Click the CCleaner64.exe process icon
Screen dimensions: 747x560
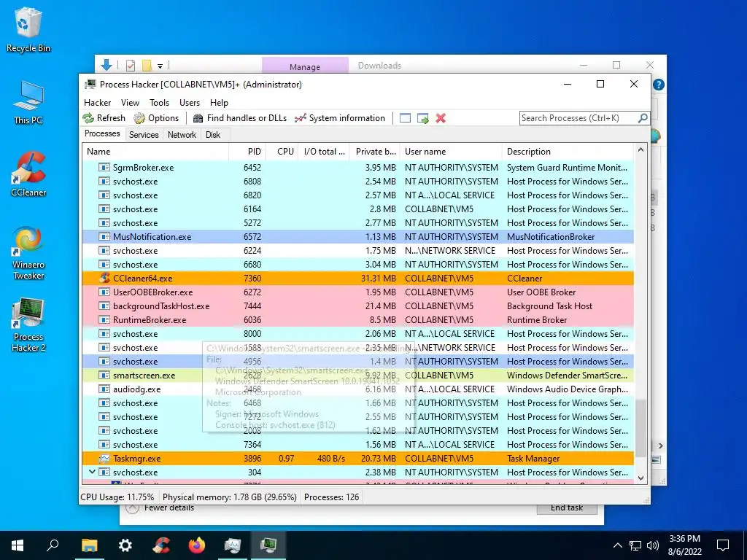(x=104, y=278)
